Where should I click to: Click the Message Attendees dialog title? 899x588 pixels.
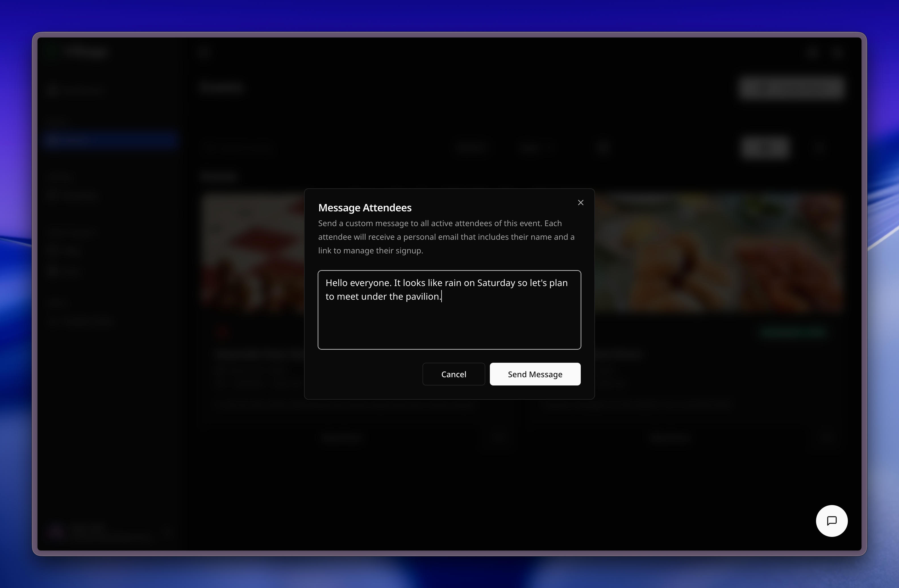(365, 208)
